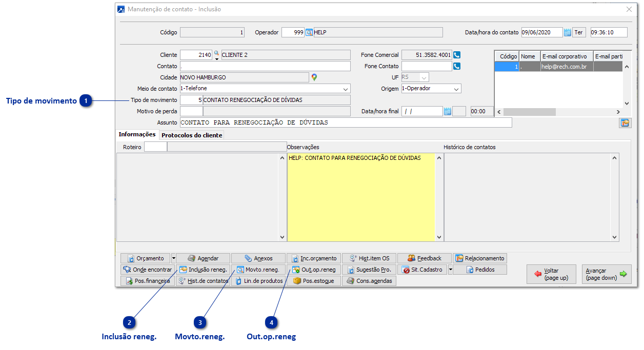644x350 pixels.
Task: Click Avançar (page down) button
Action: point(607,274)
